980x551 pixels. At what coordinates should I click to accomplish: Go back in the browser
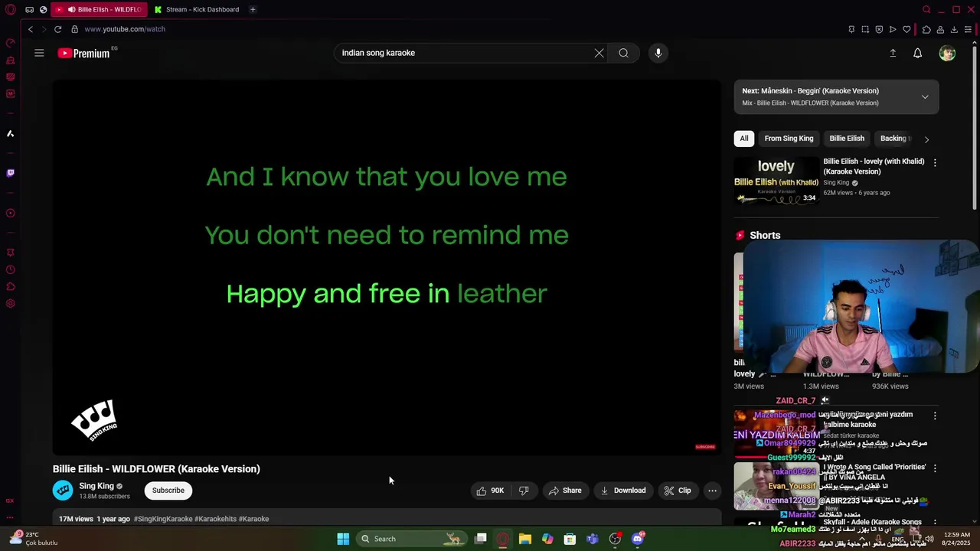pos(31,29)
